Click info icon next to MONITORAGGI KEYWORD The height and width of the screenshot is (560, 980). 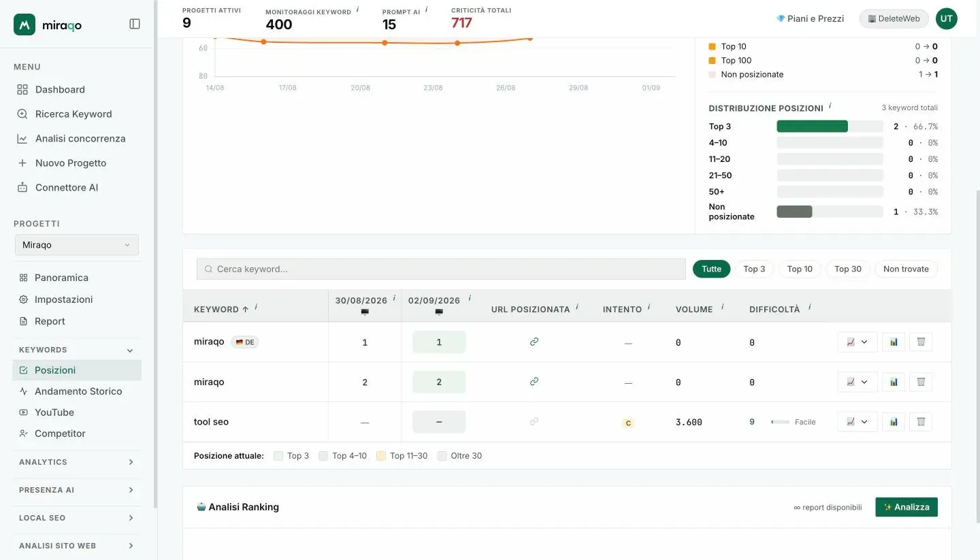(x=358, y=10)
